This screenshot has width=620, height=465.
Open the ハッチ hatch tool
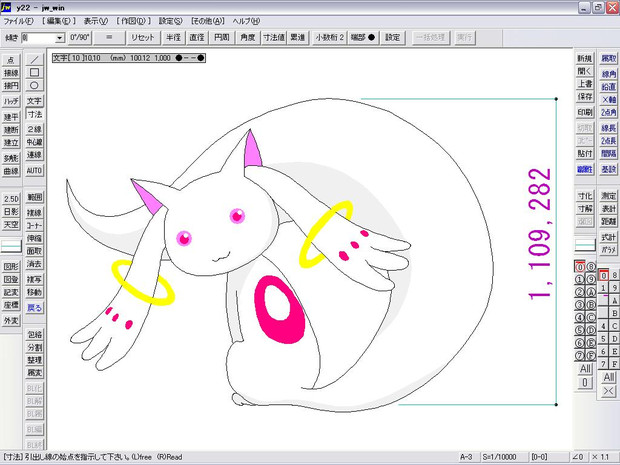click(11, 101)
